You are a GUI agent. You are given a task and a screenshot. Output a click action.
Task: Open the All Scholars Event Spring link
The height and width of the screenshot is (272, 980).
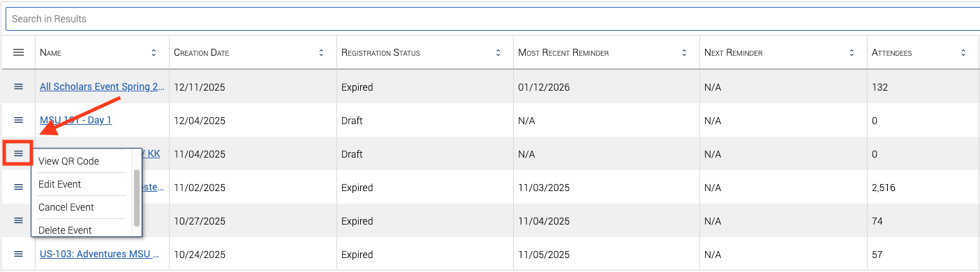[103, 86]
